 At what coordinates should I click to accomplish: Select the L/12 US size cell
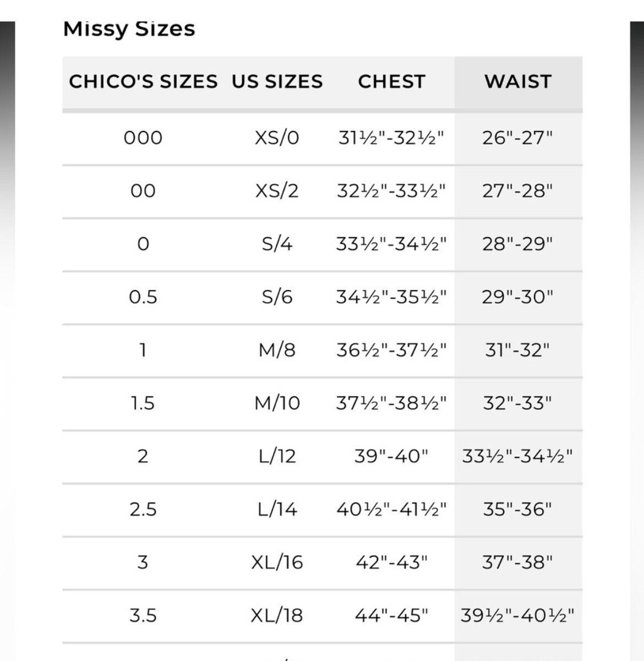pyautogui.click(x=277, y=456)
